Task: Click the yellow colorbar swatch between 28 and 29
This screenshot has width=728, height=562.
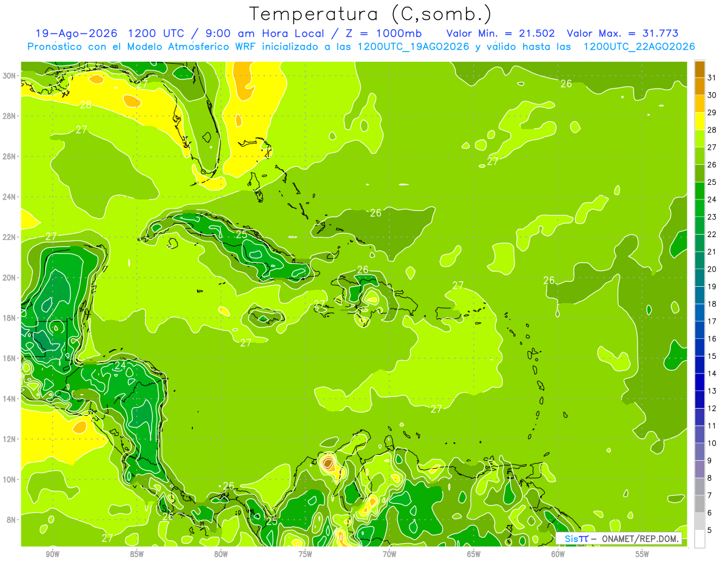Action: click(x=699, y=121)
